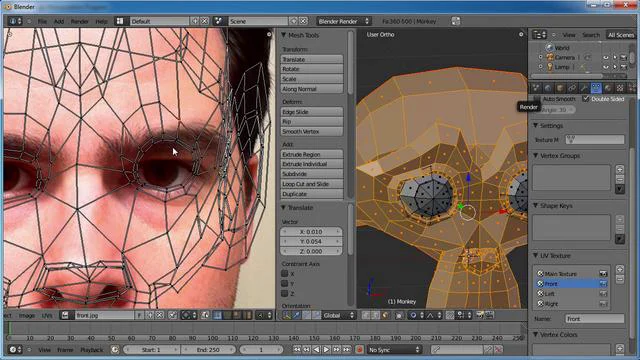Image resolution: width=640 pixels, height=360 pixels.
Task: Toggle Constraint Axis Z checkbox
Action: tap(284, 293)
